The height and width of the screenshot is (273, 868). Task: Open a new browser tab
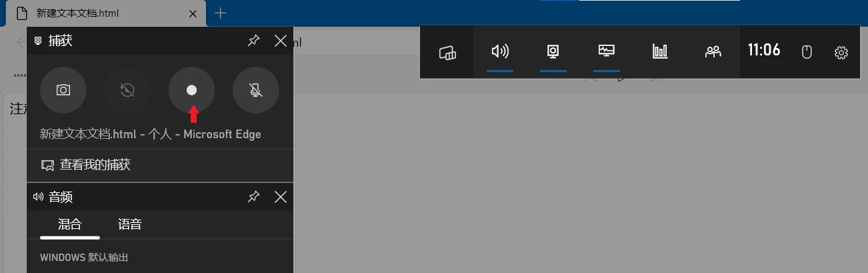pos(221,13)
